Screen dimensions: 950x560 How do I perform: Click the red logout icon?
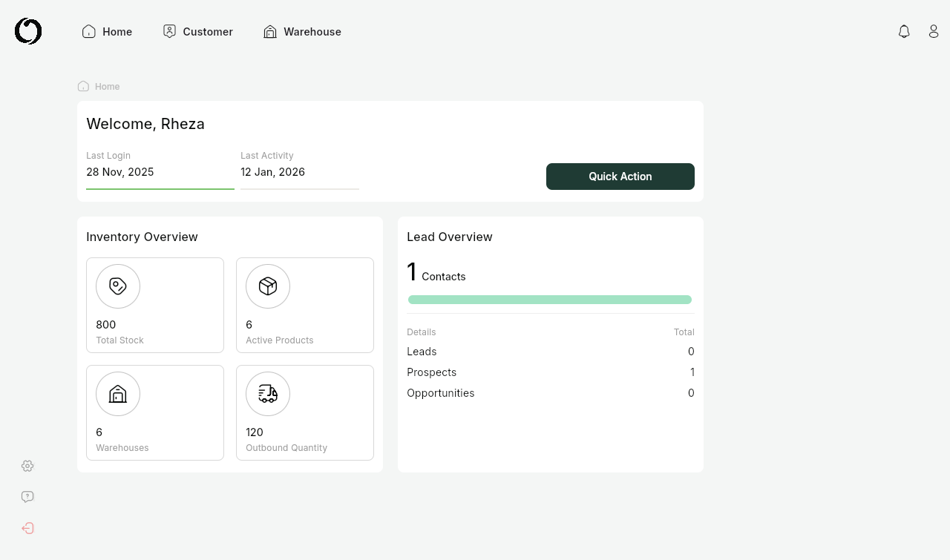click(27, 528)
